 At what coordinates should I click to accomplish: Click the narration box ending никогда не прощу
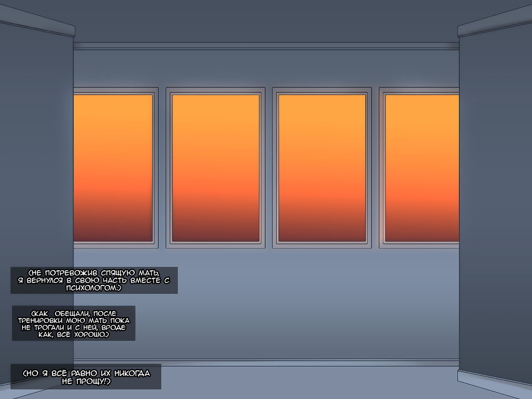tap(86, 377)
